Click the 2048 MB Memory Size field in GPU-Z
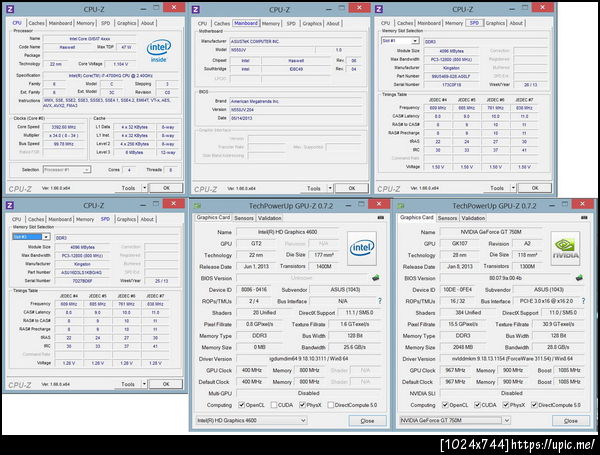This screenshot has width=600, height=455. pyautogui.click(x=463, y=347)
